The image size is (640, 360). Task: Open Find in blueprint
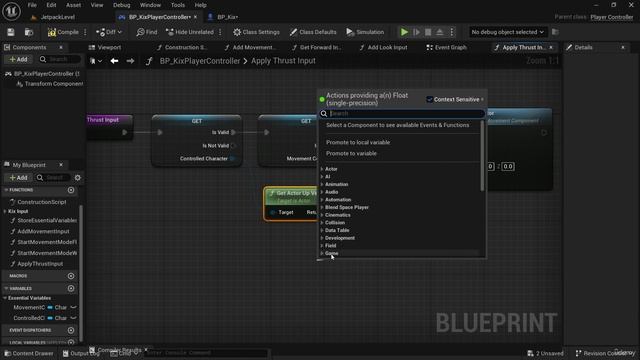[x=147, y=32]
